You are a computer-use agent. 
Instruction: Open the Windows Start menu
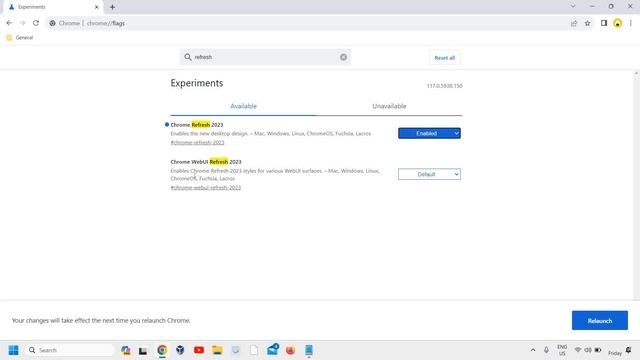tap(13, 350)
